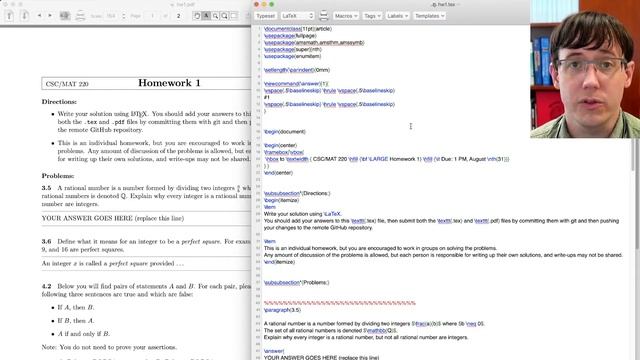Image resolution: width=640 pixels, height=360 pixels.
Task: Open the Templates dropdown
Action: point(429,16)
